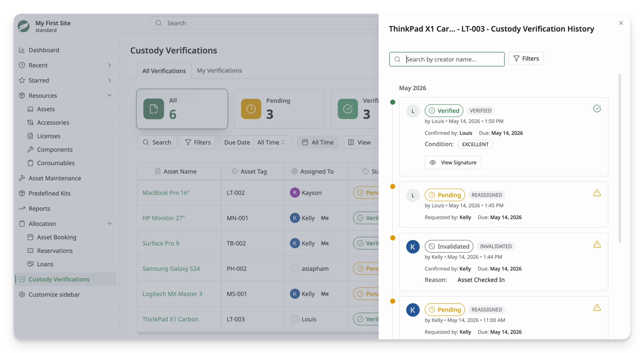Open Consumables in the sidebar
Screen dimensions: 644x353
pyautogui.click(x=56, y=163)
